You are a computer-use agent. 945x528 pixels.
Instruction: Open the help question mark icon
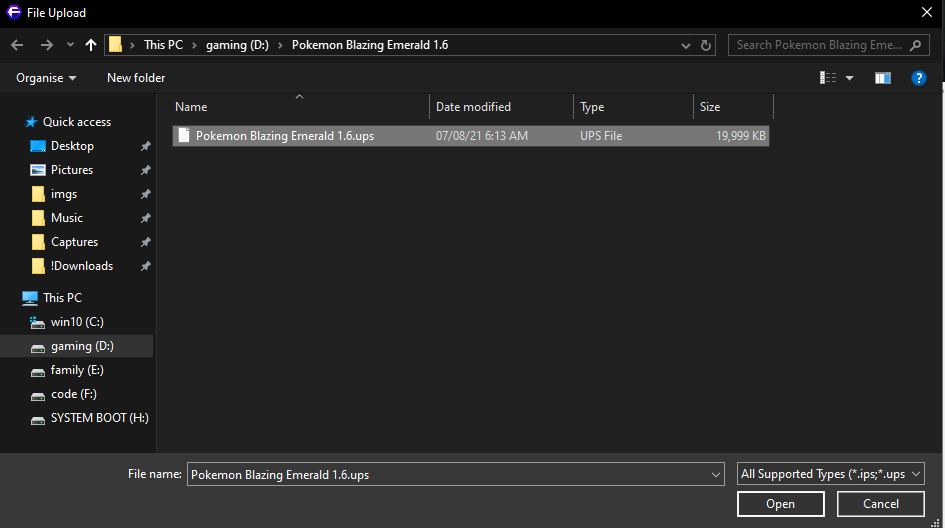tap(918, 78)
